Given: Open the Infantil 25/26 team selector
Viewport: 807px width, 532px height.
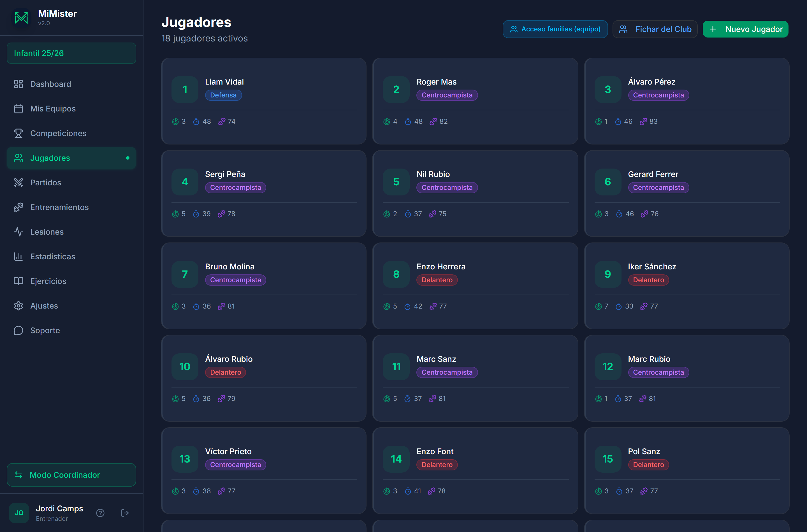Looking at the screenshot, I should (x=71, y=53).
